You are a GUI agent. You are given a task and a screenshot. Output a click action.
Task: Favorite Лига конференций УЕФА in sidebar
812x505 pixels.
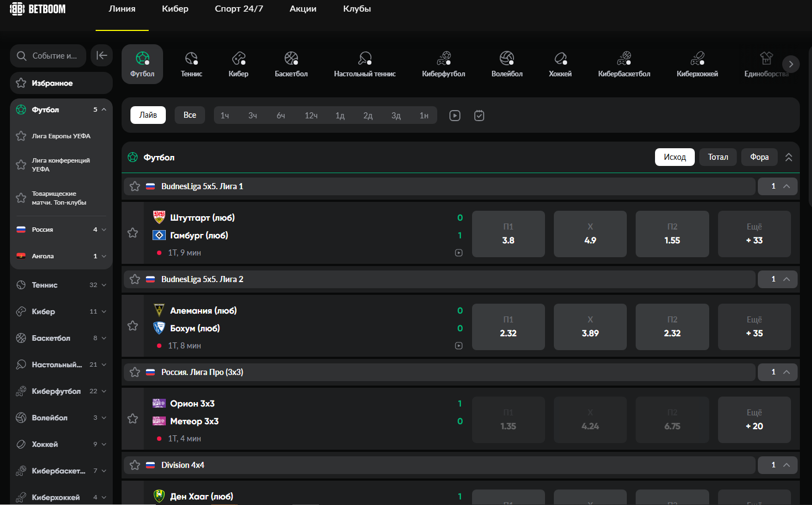tap(21, 165)
